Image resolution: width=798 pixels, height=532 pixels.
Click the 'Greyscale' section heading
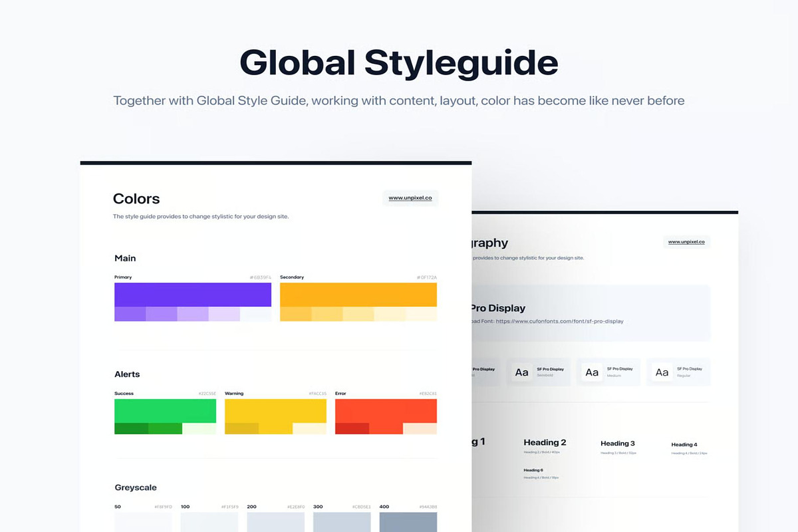point(136,487)
